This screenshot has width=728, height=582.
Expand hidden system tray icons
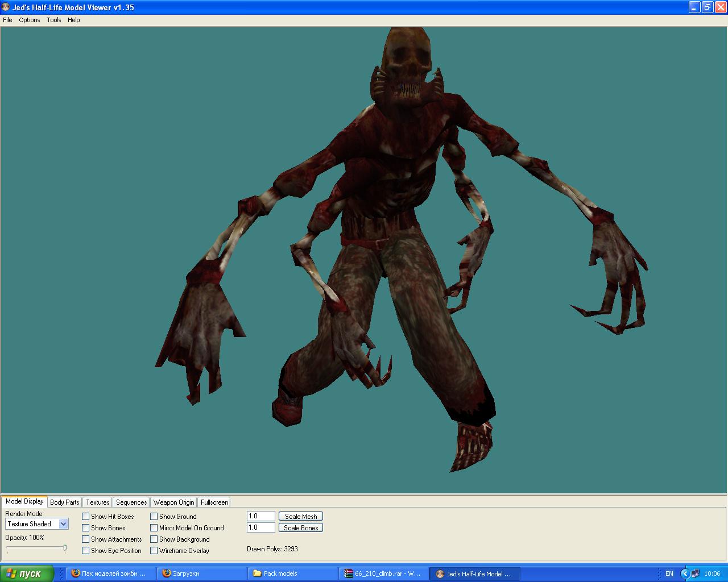(x=685, y=573)
